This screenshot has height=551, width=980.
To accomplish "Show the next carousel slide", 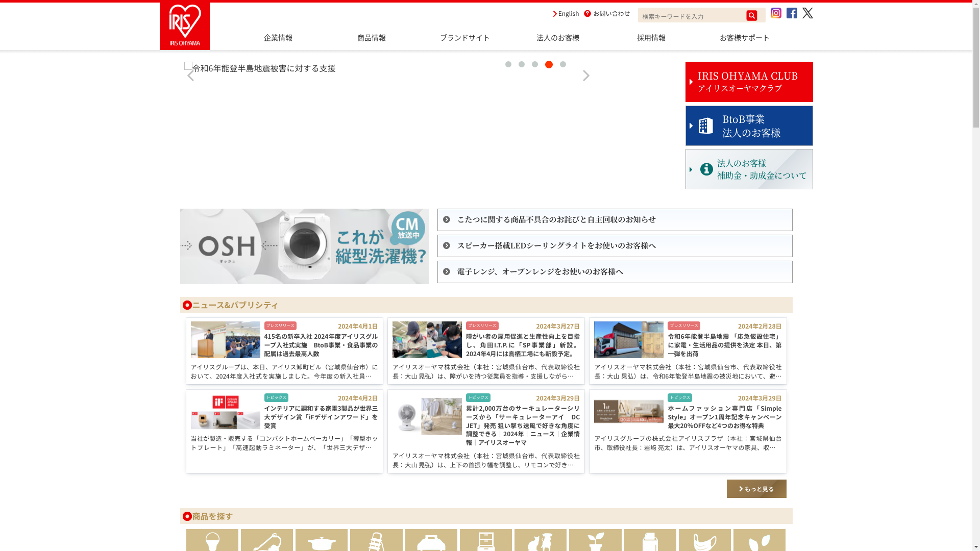I will coord(586,76).
